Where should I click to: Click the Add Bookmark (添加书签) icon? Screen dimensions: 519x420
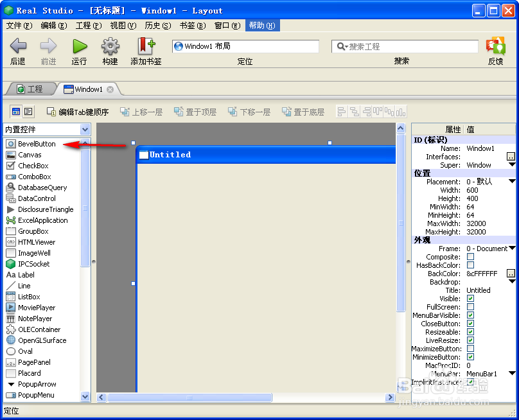click(x=146, y=46)
